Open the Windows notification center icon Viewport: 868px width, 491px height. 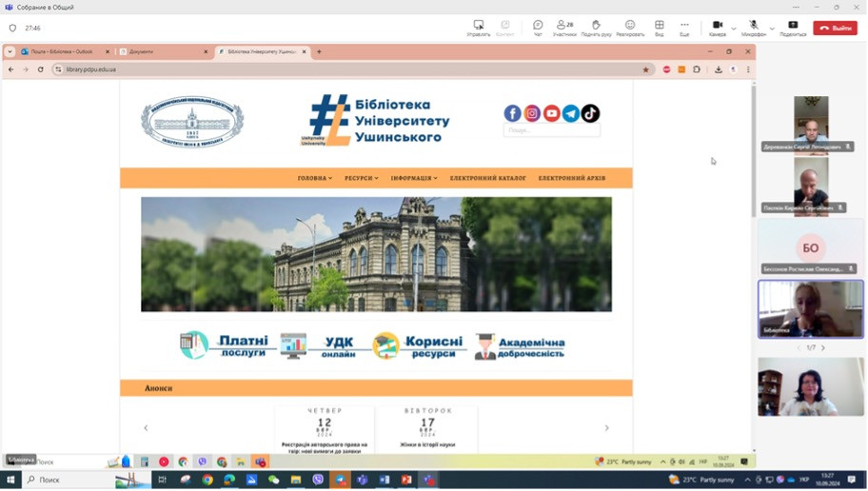pyautogui.click(x=852, y=480)
